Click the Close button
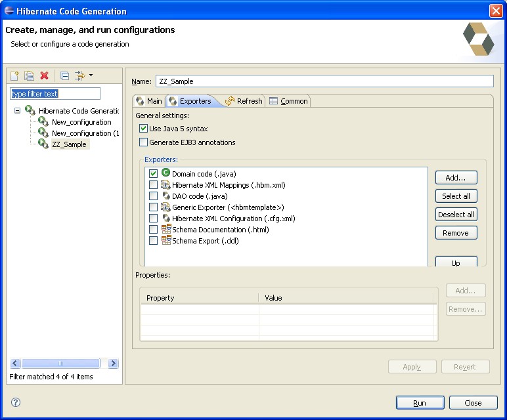 (473, 403)
